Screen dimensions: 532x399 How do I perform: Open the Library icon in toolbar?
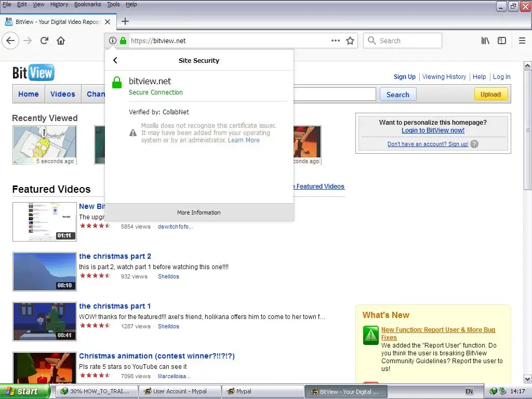point(485,41)
